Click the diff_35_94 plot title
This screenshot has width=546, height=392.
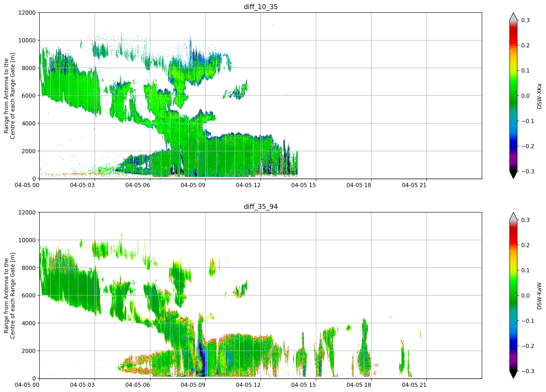(261, 207)
